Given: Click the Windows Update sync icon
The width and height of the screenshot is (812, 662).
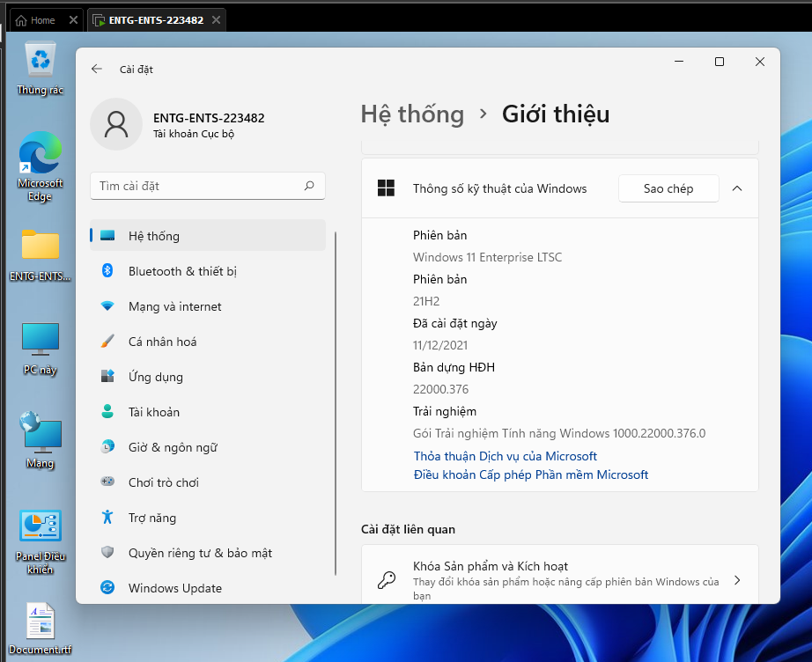Looking at the screenshot, I should pos(107,587).
